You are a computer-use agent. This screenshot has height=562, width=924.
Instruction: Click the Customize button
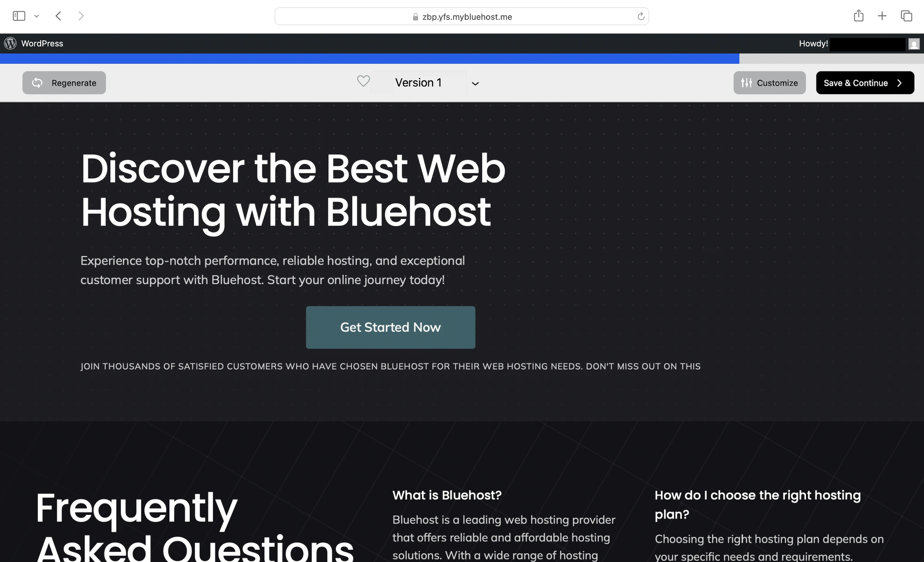769,83
